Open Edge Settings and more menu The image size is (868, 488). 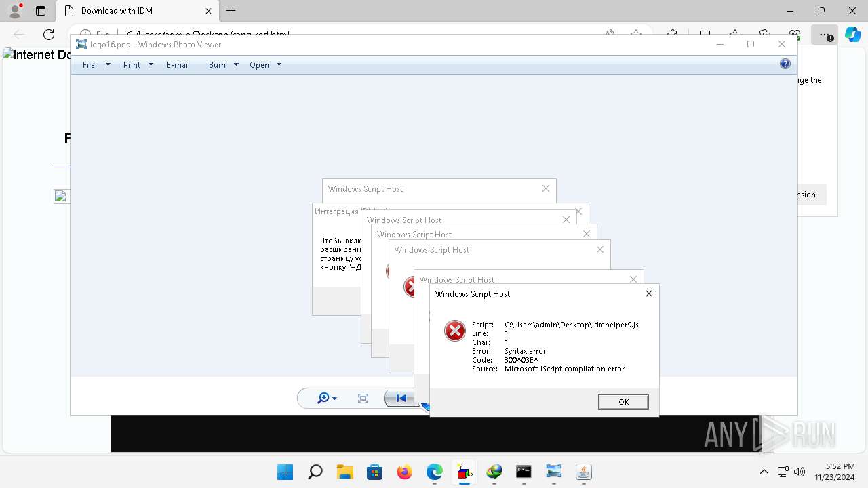[825, 35]
